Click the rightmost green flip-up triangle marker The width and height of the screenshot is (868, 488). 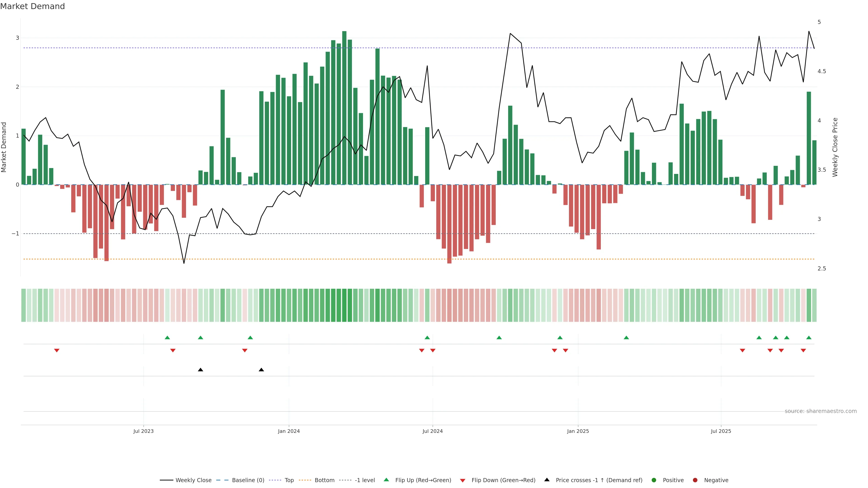(809, 338)
